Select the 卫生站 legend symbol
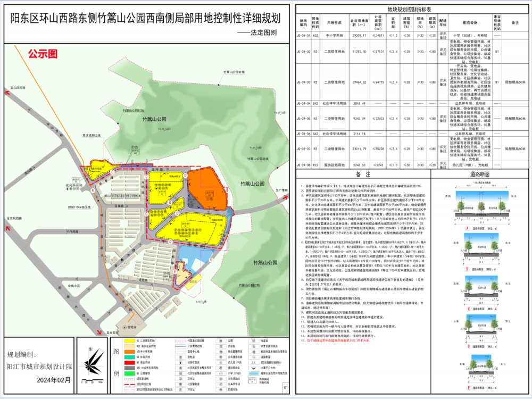This screenshot has width=532, height=399. pos(180,379)
